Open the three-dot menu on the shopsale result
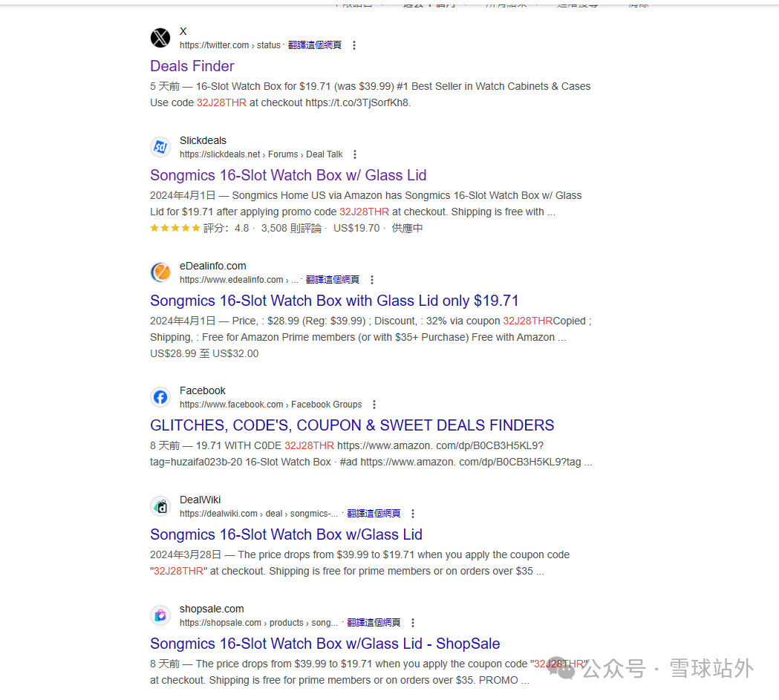The image size is (779, 700). coord(412,622)
